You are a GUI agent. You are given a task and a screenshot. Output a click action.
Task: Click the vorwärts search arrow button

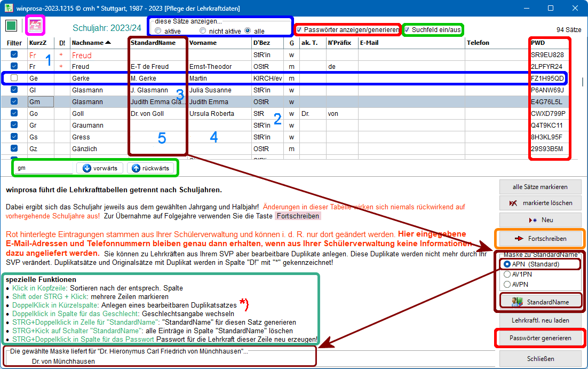coord(100,168)
